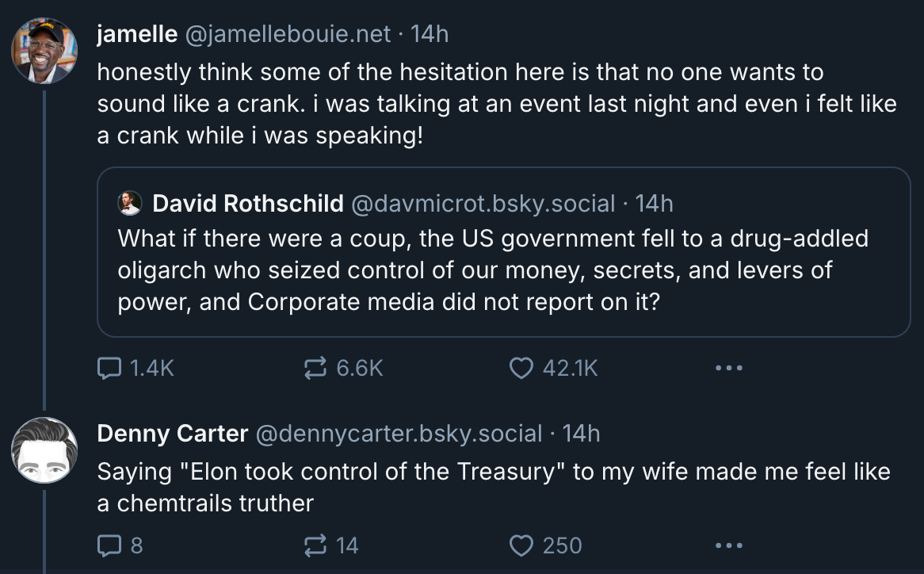This screenshot has height=574, width=924.
Task: Open jamelle's profile picture
Action: (44, 52)
